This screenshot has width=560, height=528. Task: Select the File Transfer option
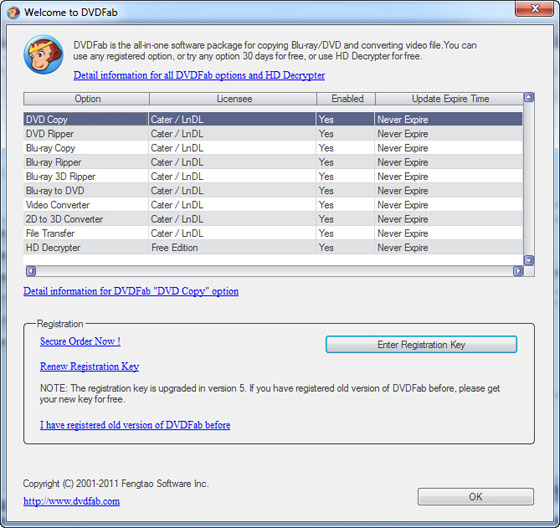[273, 233]
